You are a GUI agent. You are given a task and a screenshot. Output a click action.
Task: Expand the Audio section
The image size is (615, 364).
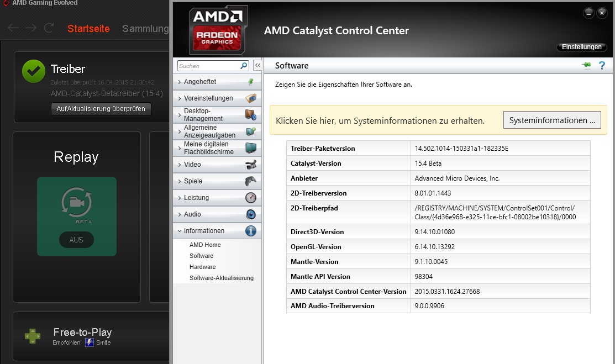[180, 214]
